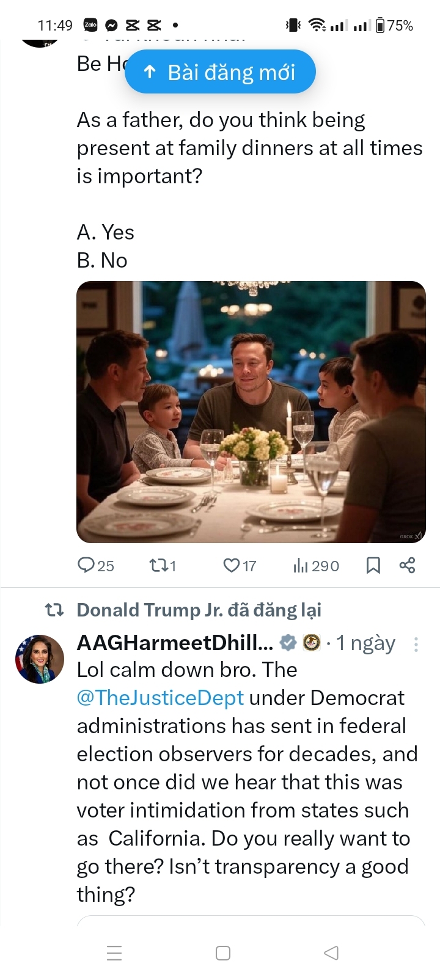
Task: Open the @TheJusticeDept mention link
Action: coord(160,698)
